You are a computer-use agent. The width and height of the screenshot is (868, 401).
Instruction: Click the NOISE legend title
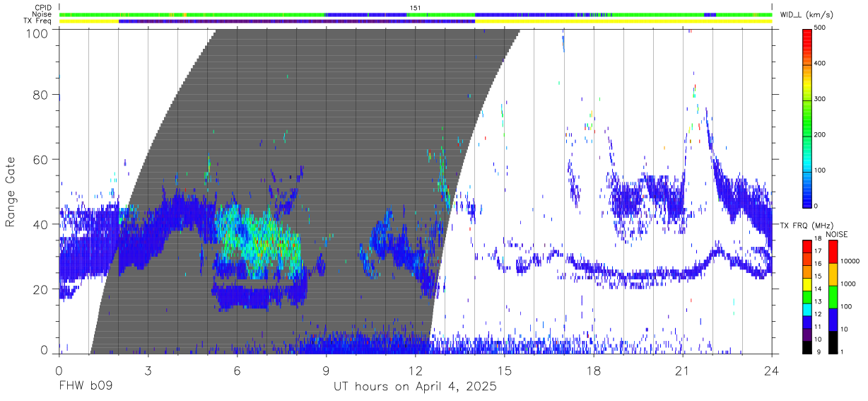coord(836,234)
